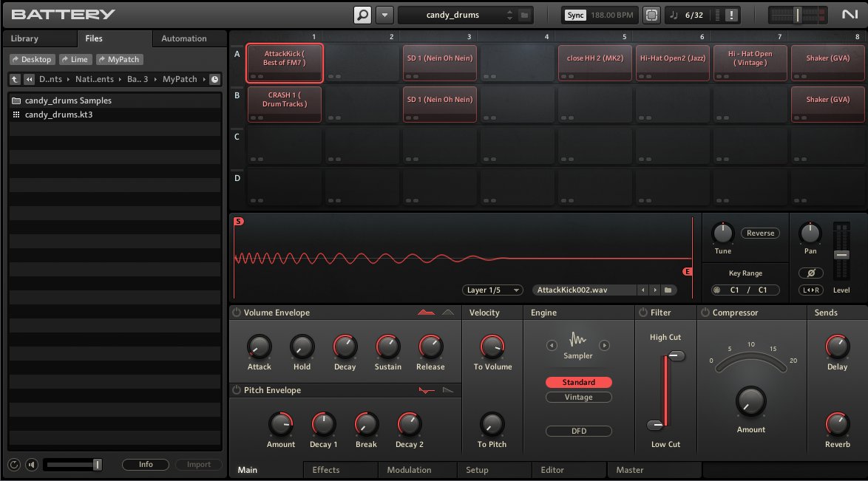Click the Level fader
The image size is (868, 481).
point(841,255)
